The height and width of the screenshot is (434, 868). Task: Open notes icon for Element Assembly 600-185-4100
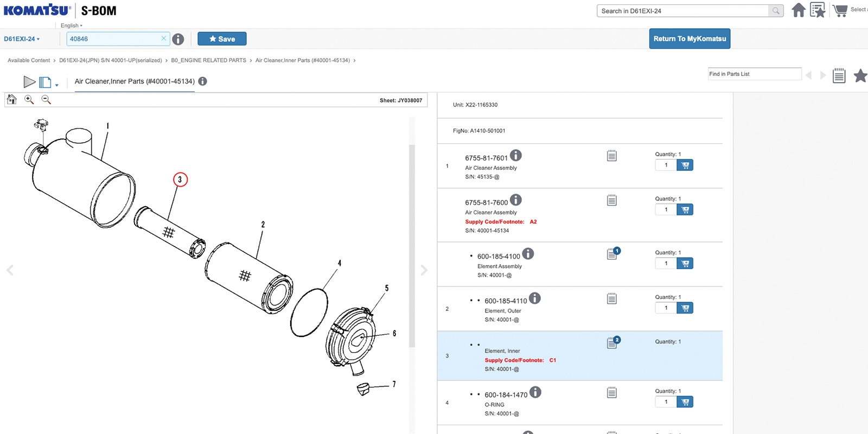(x=612, y=254)
